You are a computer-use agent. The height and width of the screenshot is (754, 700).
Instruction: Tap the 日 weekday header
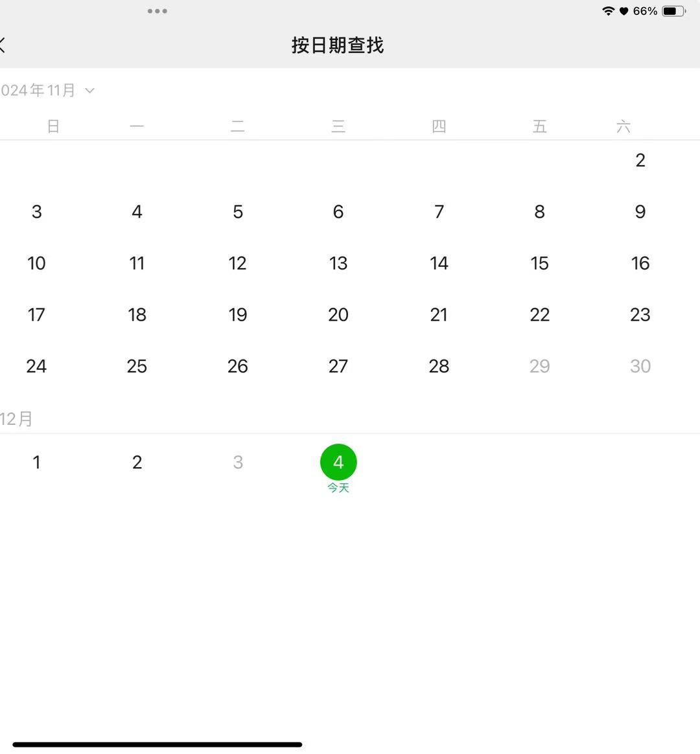coord(53,126)
